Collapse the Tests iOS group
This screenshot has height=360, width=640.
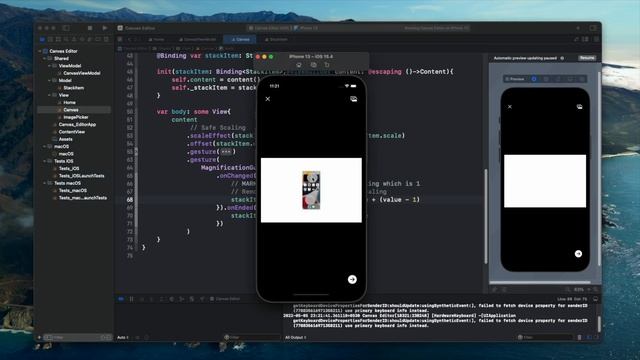[x=44, y=161]
